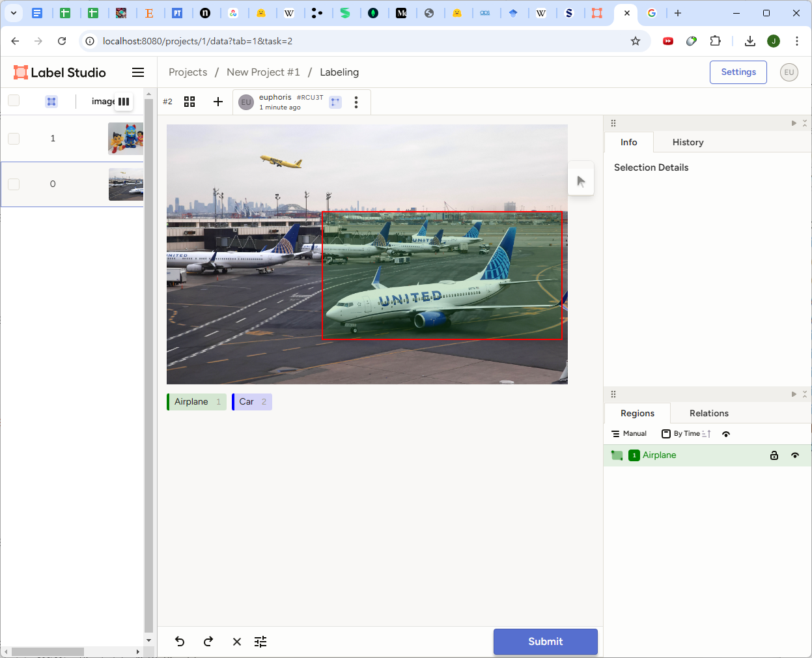Switch to the History tab
812x658 pixels.
point(688,142)
